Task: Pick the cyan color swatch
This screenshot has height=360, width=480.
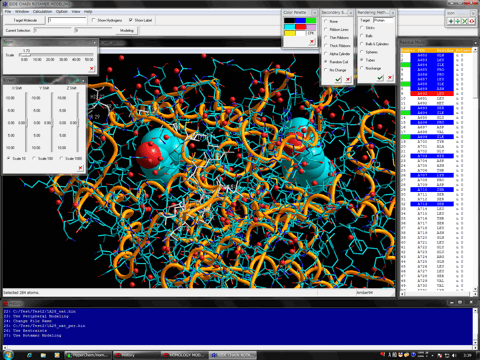Action: (x=289, y=27)
